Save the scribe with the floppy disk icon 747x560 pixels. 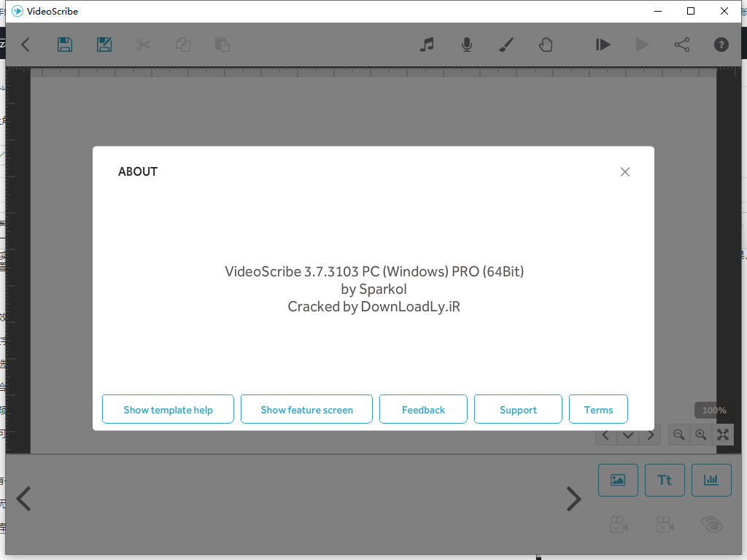point(65,44)
